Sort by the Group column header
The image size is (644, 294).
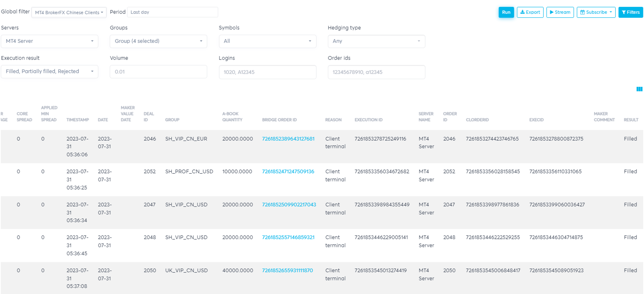click(x=172, y=120)
